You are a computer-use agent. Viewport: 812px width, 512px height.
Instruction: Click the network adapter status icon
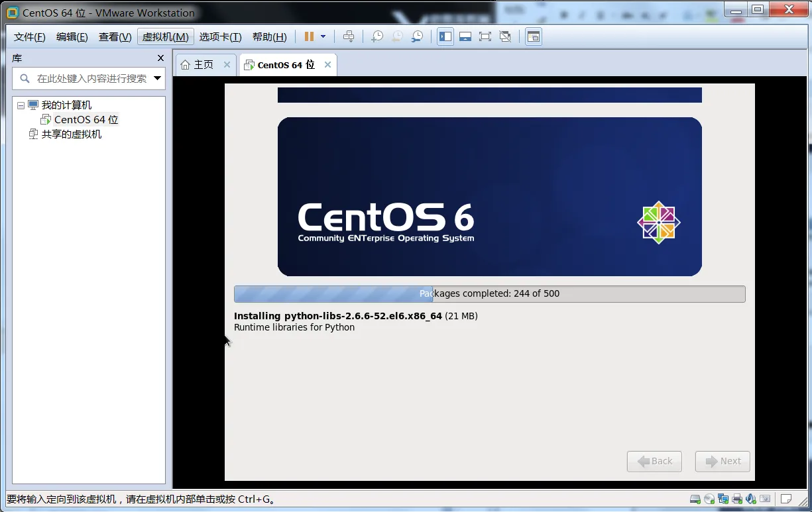723,499
